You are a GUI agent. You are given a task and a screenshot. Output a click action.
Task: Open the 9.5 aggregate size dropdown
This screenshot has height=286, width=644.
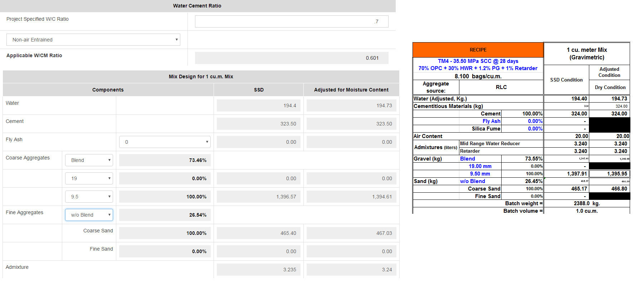point(89,197)
